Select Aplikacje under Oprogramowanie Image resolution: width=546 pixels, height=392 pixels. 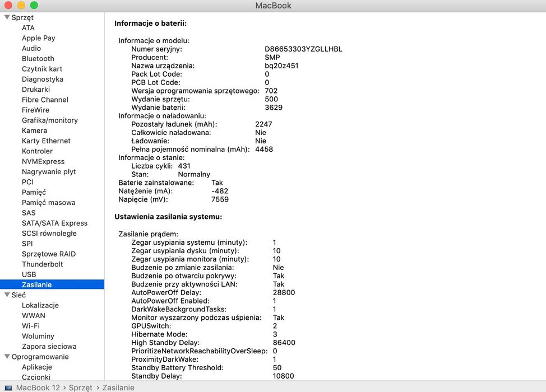(37, 367)
